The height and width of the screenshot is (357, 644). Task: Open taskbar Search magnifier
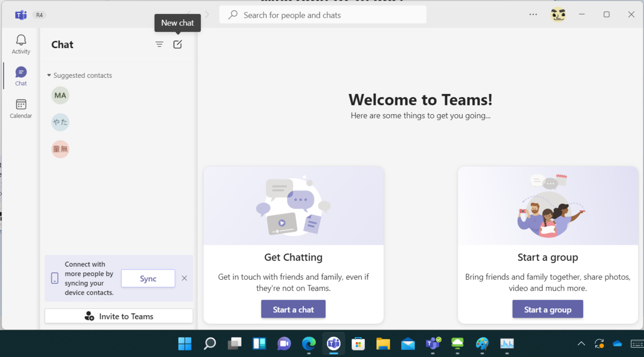coord(210,344)
